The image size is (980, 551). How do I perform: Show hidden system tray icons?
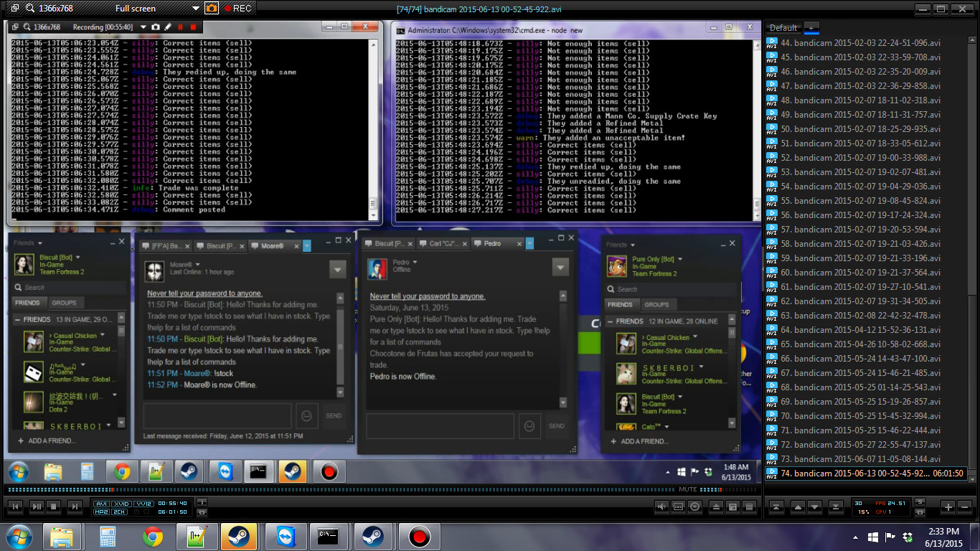pos(855,537)
